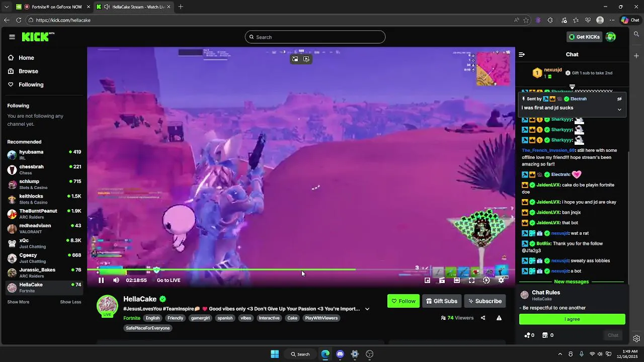Open xQc recommended channel

(44, 243)
